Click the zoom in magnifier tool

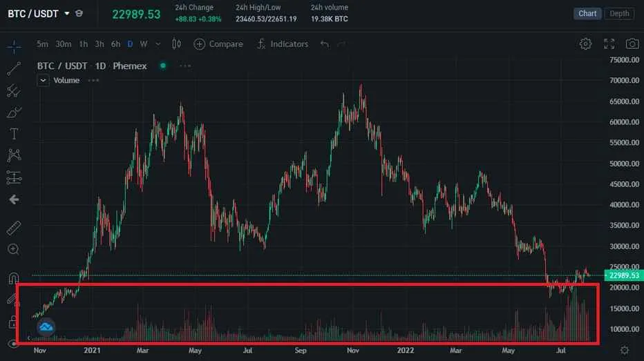coord(14,249)
